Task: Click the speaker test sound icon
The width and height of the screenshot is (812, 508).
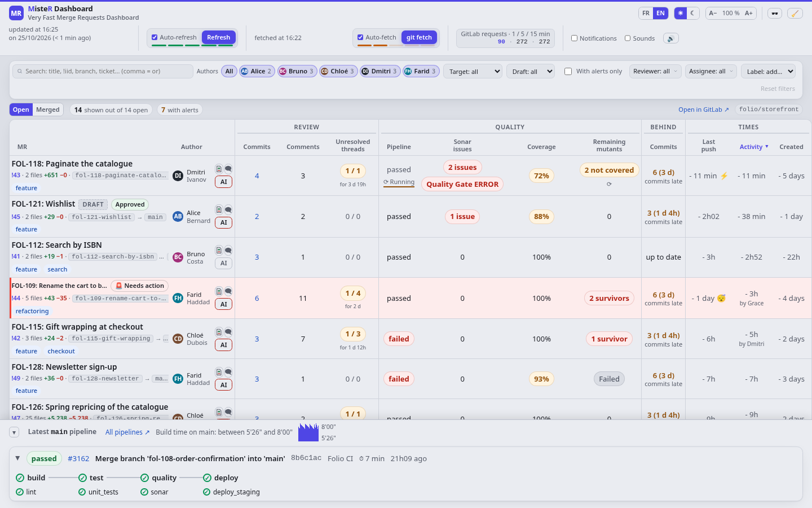Action: (x=670, y=38)
